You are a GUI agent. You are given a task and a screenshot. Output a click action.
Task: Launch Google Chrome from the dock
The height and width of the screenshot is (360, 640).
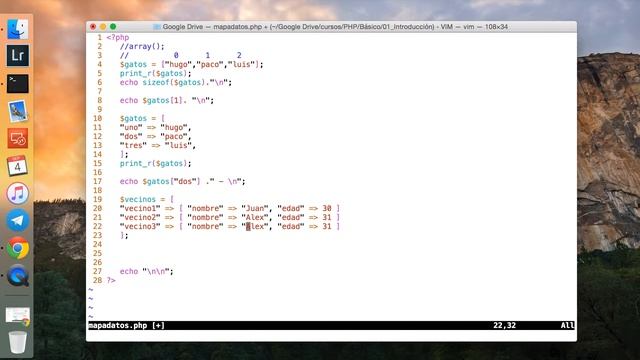[x=18, y=248]
